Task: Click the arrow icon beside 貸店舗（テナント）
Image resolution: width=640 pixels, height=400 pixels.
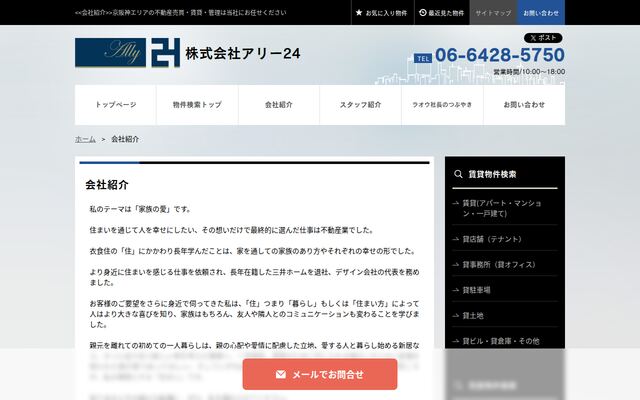Action: pyautogui.click(x=456, y=239)
